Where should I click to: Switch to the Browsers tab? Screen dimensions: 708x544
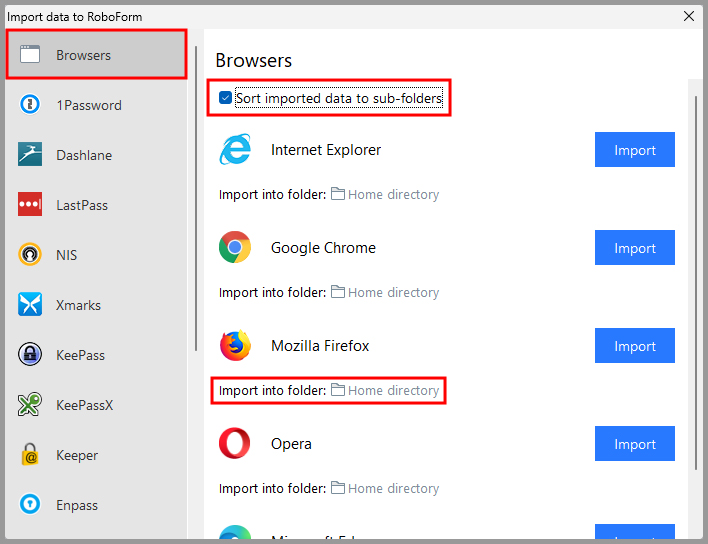point(96,55)
